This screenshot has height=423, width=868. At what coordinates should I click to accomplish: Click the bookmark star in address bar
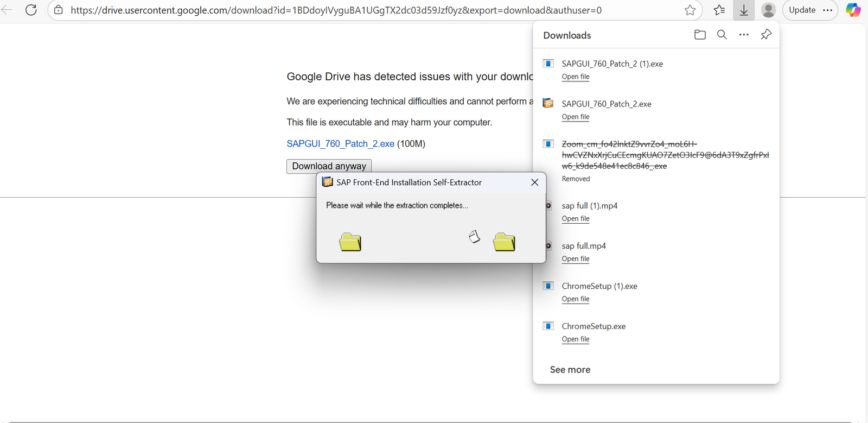point(690,10)
